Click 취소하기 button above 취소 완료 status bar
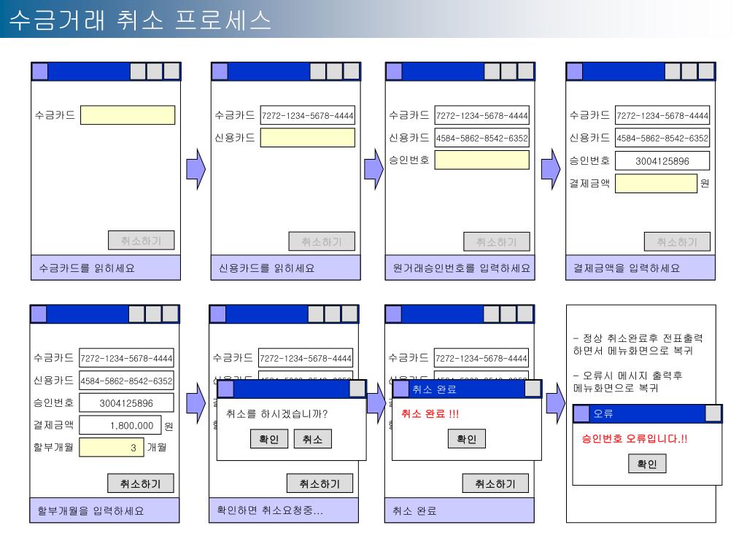This screenshot has height=560, width=747. point(495,483)
